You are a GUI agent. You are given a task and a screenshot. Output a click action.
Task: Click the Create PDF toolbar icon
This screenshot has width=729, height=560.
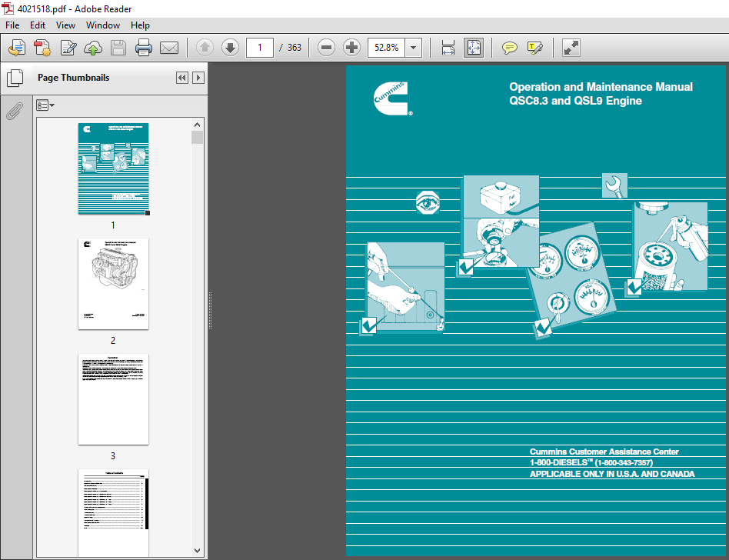click(42, 48)
